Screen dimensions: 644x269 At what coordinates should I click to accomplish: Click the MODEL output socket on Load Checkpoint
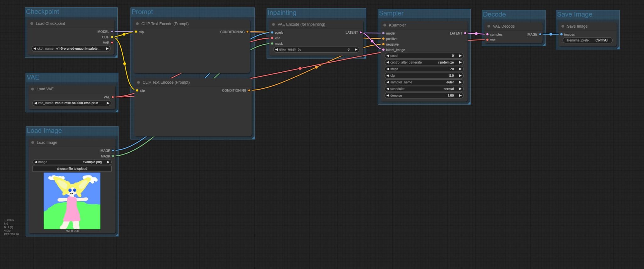(x=112, y=32)
